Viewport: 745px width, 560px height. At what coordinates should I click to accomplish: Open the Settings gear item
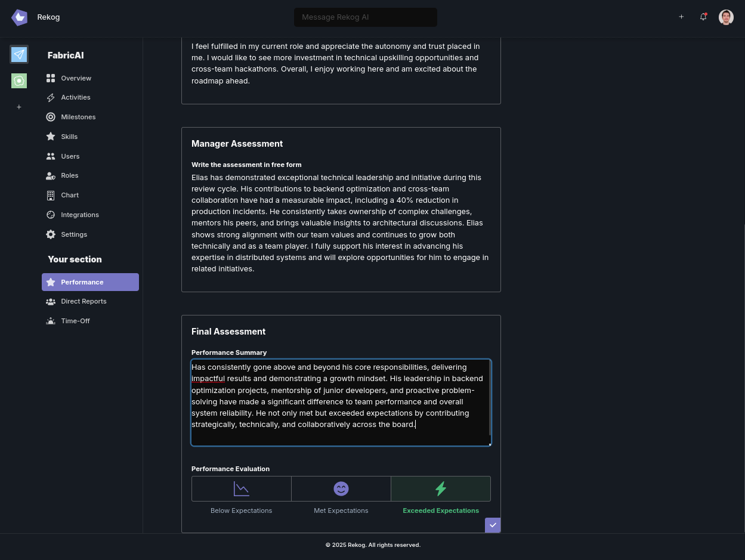(74, 234)
